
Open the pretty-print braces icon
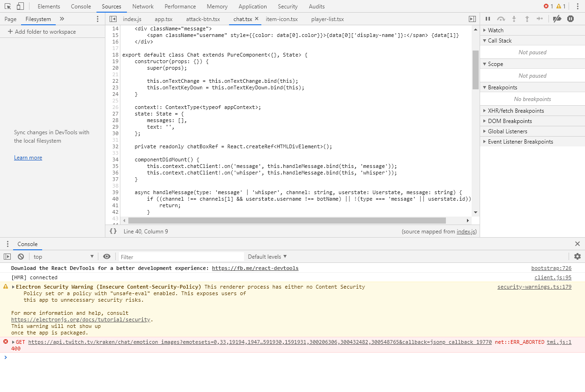tap(113, 231)
